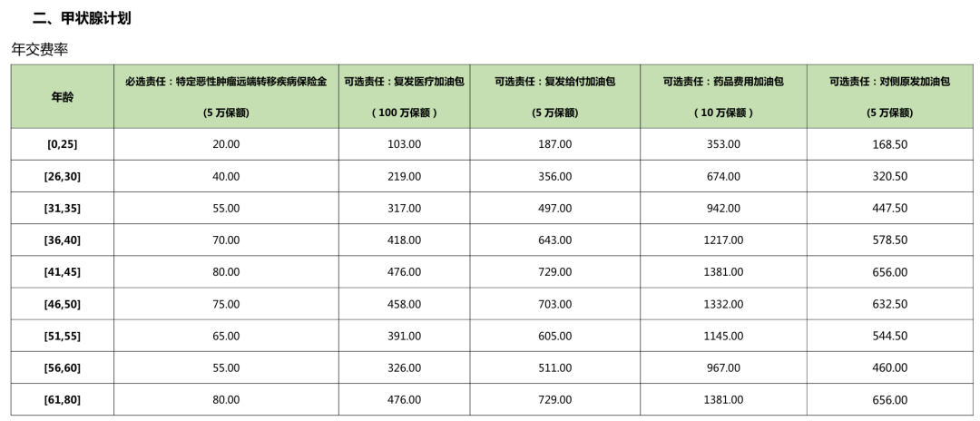The image size is (980, 421).
Task: Click the 二、甲状腺计划 section heading
Action: point(82,18)
